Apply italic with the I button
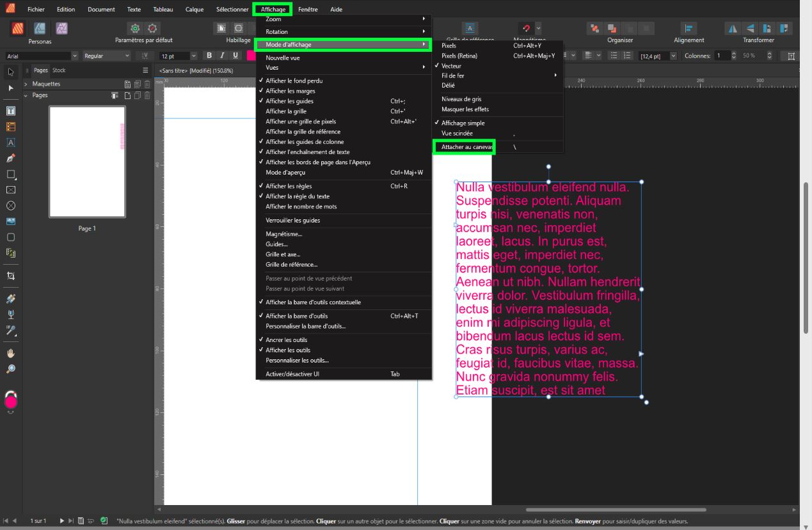The width and height of the screenshot is (812, 530). coord(222,56)
